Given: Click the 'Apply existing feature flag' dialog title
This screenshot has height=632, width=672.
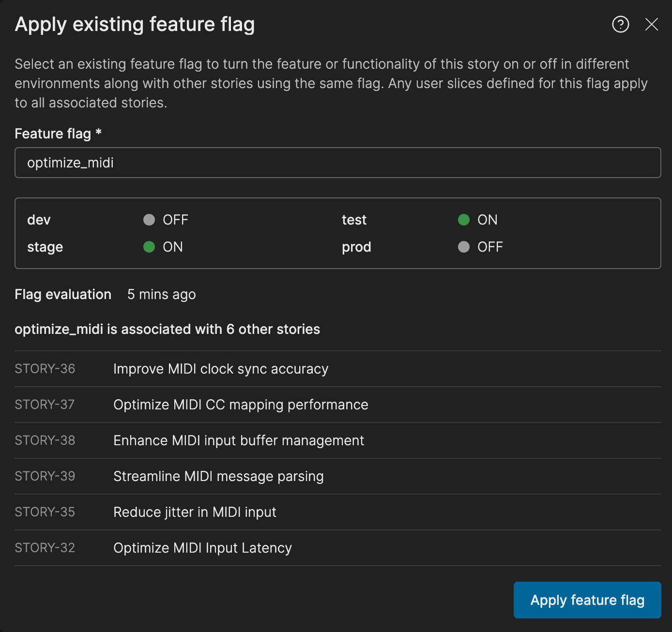Looking at the screenshot, I should click(135, 24).
